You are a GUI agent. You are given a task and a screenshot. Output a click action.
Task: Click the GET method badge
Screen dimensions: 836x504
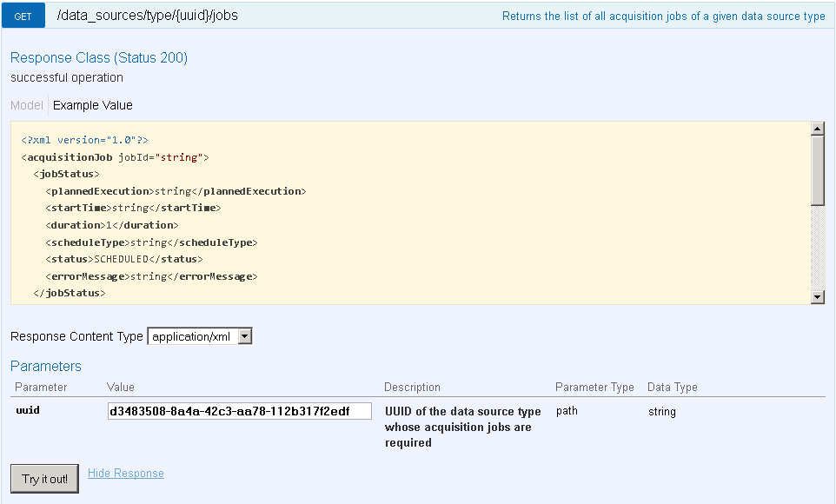point(23,16)
